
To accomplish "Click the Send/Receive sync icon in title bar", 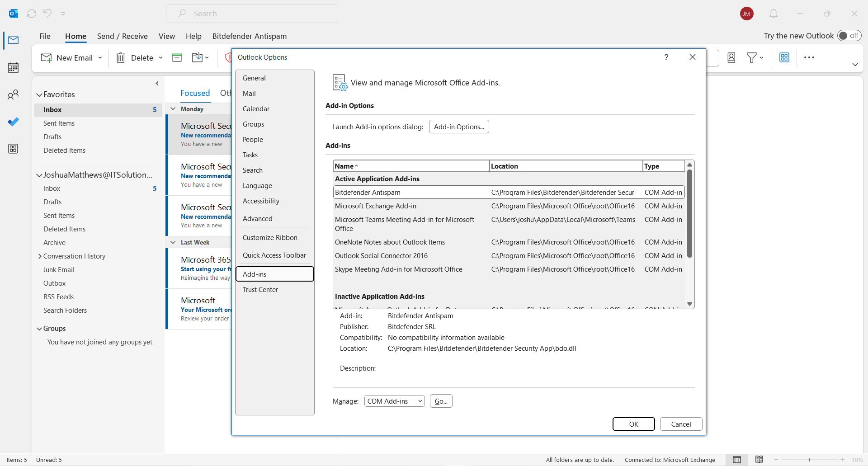I will pos(32,14).
